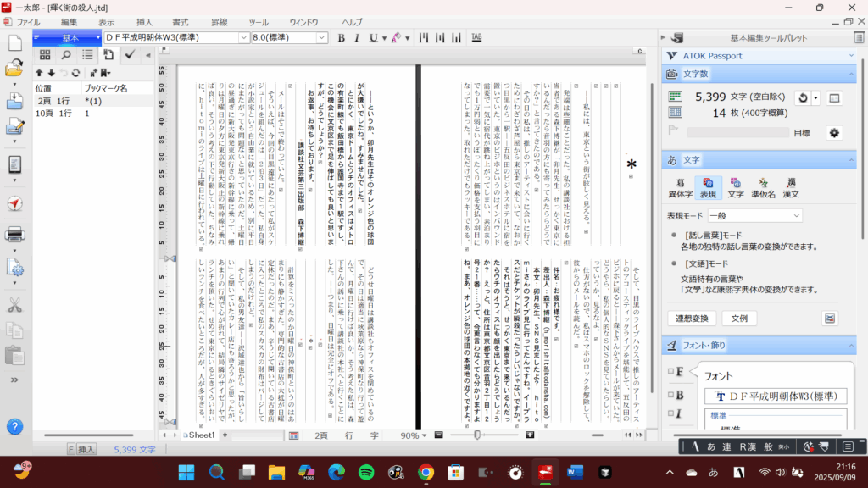The image size is (868, 488).
Task: Click the zoom slider in status bar
Action: pyautogui.click(x=477, y=435)
